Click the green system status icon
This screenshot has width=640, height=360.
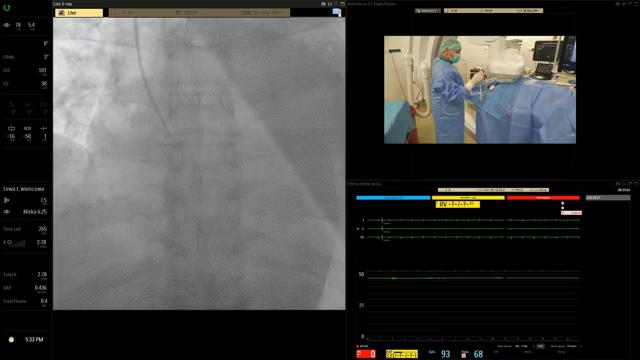(x=7, y=7)
